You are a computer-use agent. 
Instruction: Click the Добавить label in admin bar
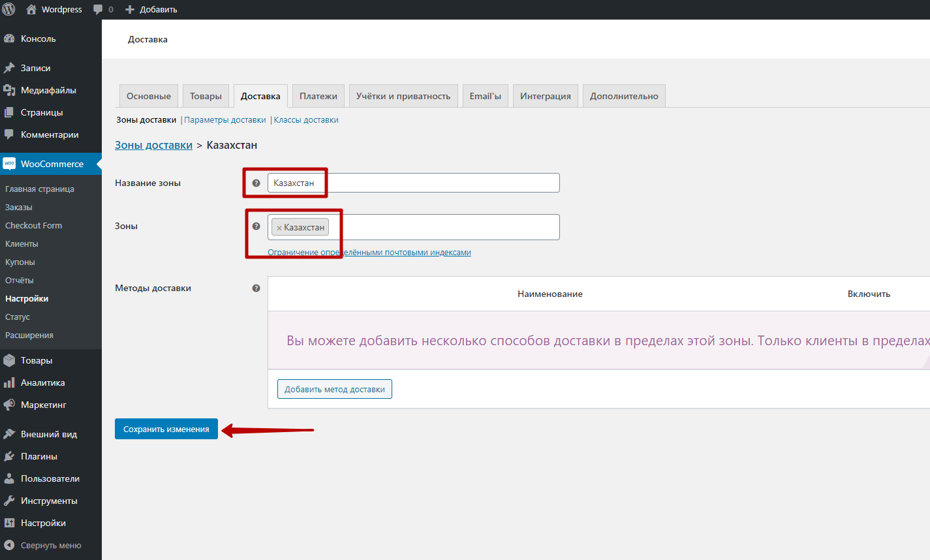(x=158, y=9)
